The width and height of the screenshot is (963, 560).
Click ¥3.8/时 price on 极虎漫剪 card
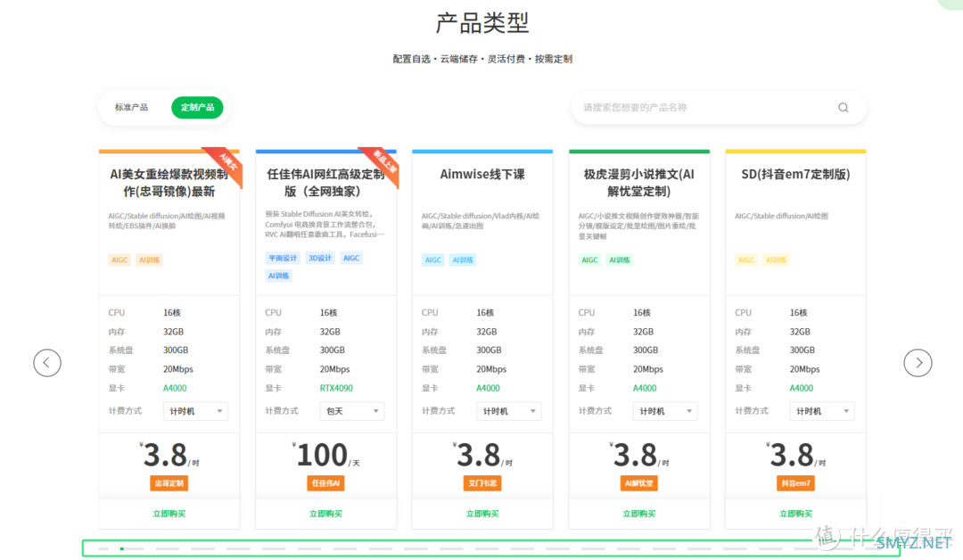(x=638, y=456)
